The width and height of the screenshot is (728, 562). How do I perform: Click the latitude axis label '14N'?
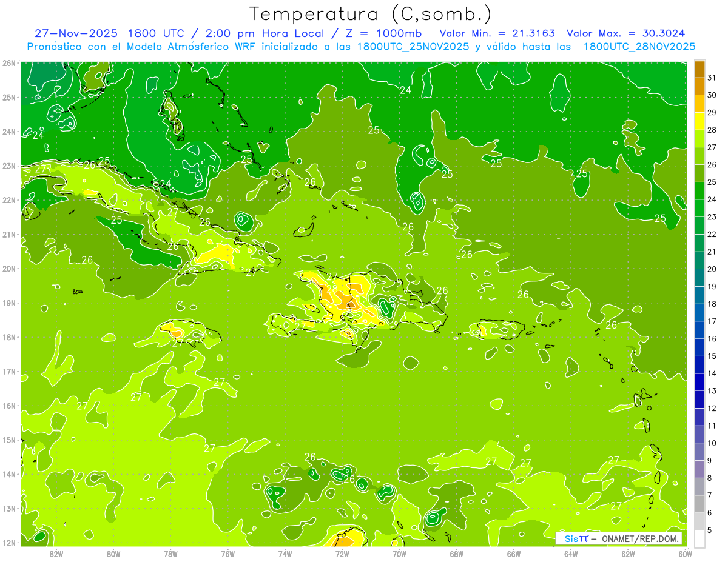tap(9, 474)
